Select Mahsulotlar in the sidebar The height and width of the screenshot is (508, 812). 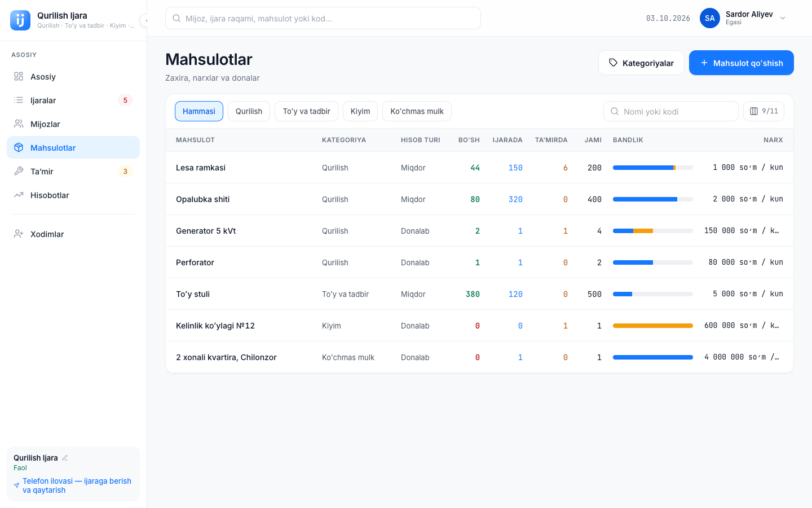pos(73,148)
